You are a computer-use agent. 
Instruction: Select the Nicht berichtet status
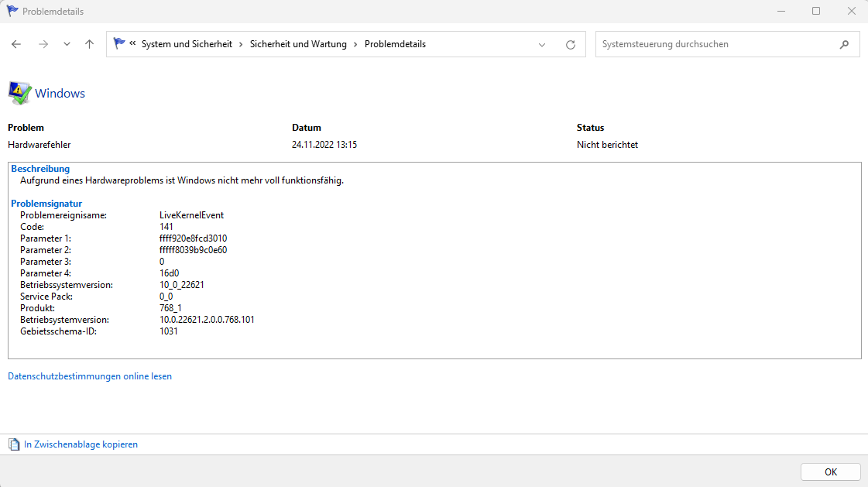[x=607, y=145]
